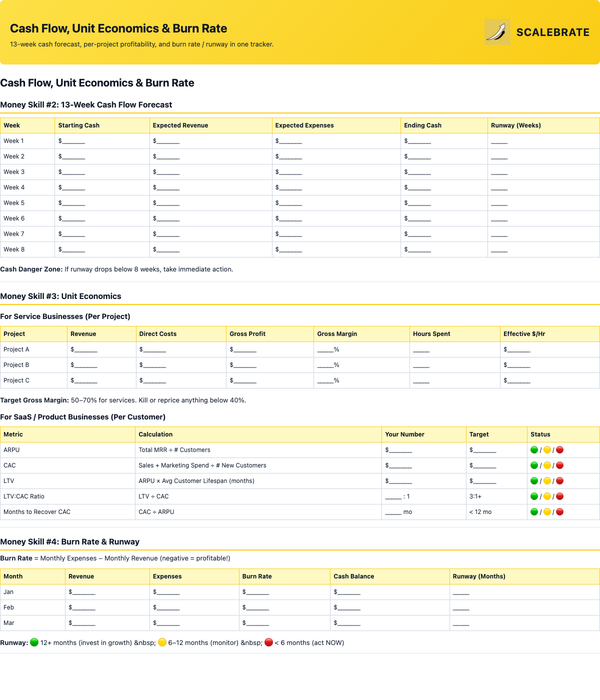This screenshot has height=700, width=600.
Task: Click Week 8 Ending Cash blank
Action: 417,249
